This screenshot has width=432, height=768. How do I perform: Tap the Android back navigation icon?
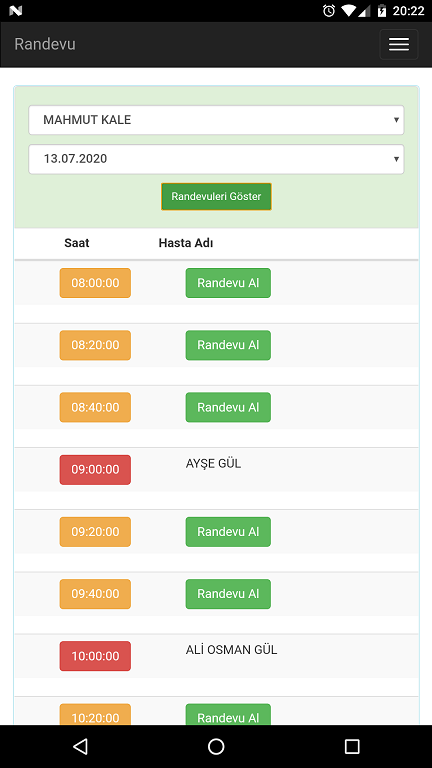[80, 746]
